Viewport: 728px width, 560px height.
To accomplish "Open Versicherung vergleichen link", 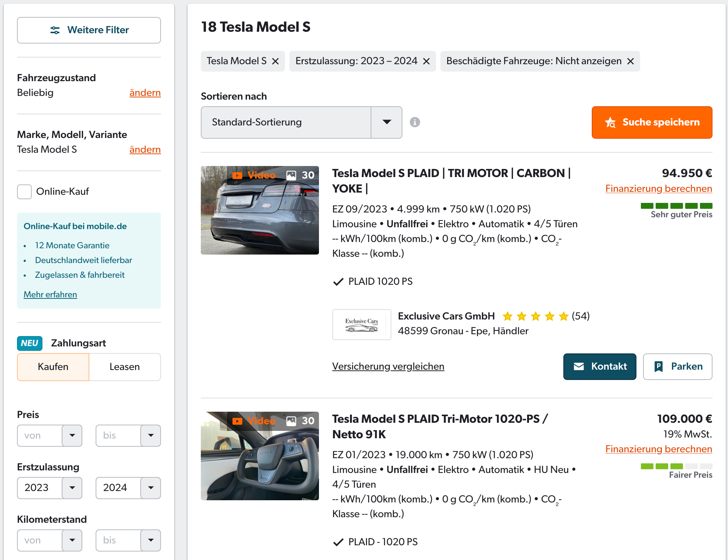I will tap(388, 366).
